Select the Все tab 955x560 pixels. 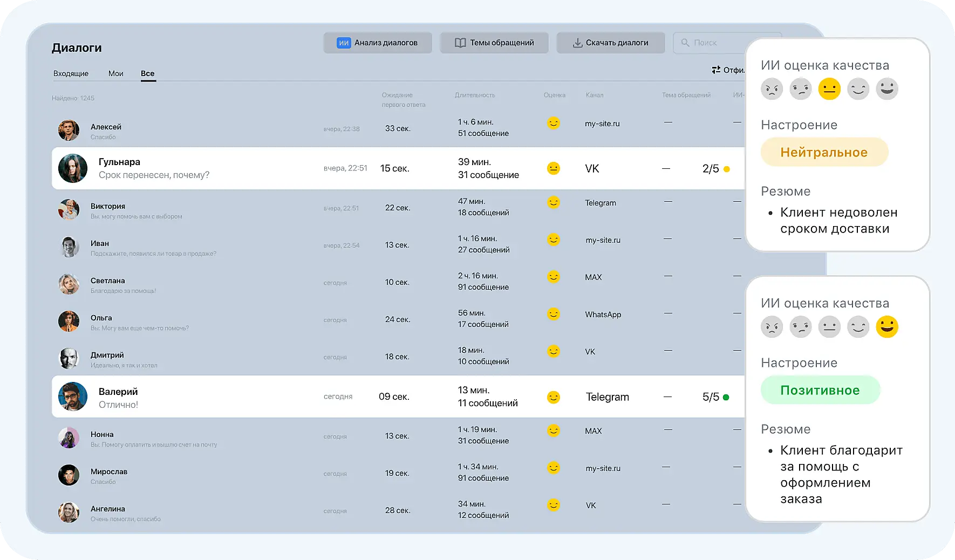tap(147, 73)
